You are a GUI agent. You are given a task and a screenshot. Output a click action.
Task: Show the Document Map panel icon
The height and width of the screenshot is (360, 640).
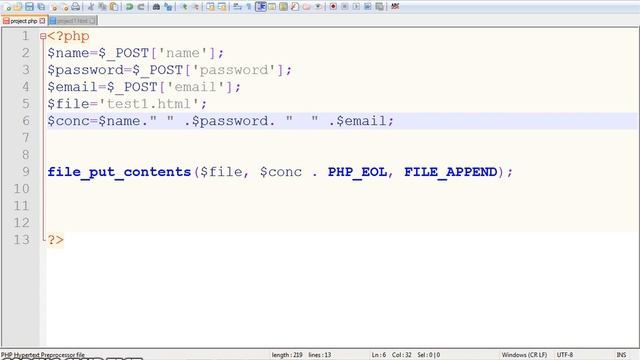click(283, 7)
